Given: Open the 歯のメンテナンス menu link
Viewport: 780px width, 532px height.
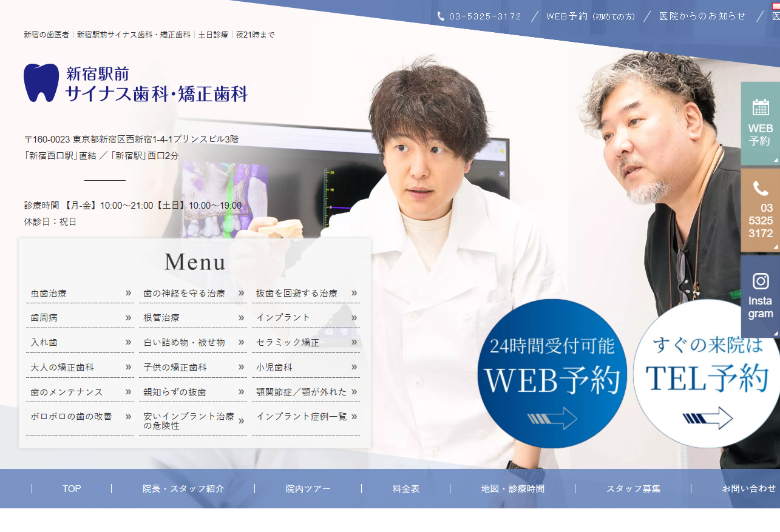Looking at the screenshot, I should (x=67, y=392).
